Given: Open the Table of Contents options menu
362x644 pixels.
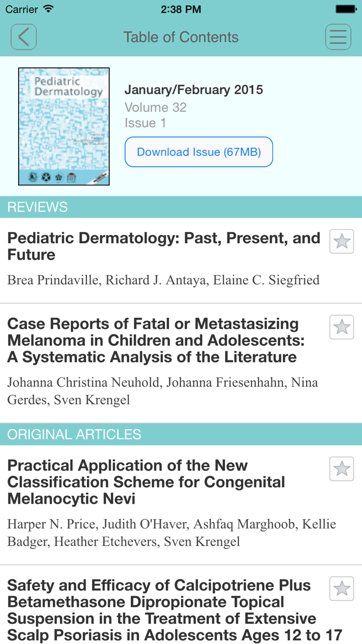Looking at the screenshot, I should point(338,37).
